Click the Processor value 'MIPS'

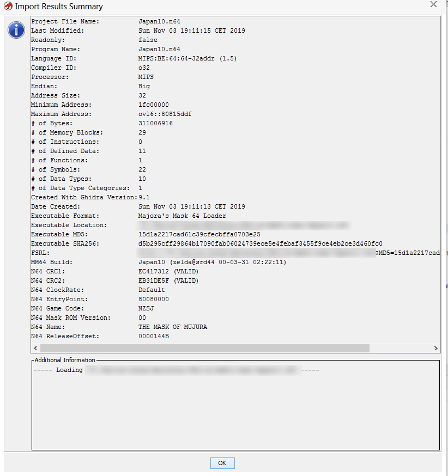coord(146,77)
